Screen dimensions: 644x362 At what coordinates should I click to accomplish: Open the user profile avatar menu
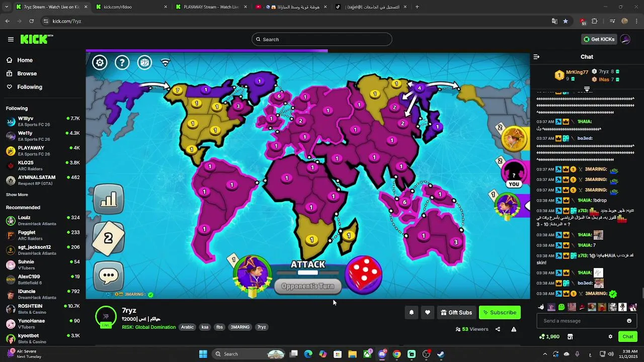[625, 39]
